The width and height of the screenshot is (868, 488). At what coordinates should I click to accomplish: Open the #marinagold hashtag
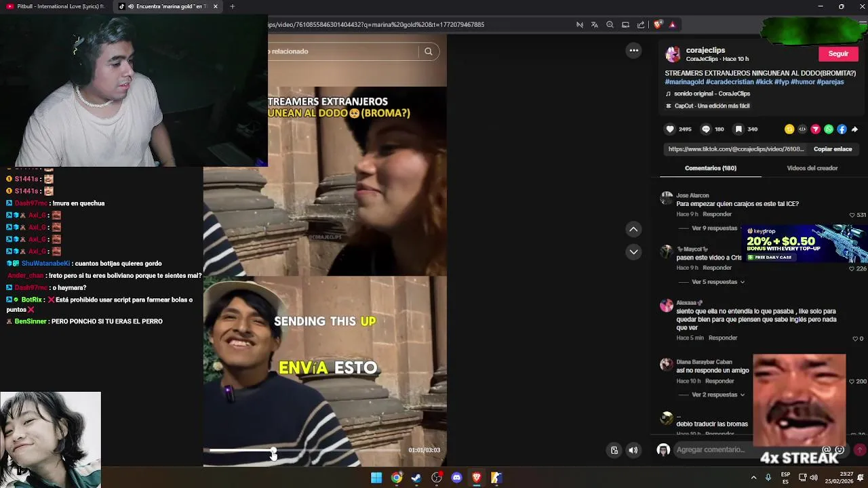684,82
